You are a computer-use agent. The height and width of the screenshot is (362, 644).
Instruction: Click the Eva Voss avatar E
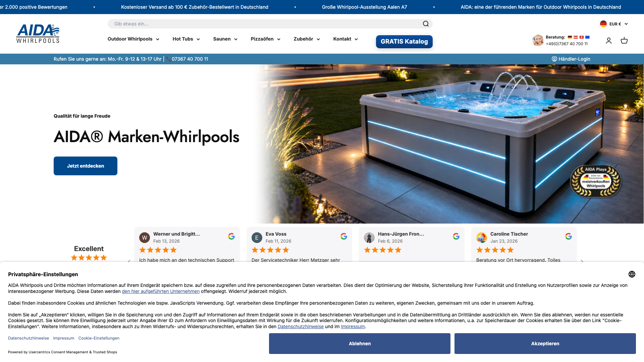(257, 238)
